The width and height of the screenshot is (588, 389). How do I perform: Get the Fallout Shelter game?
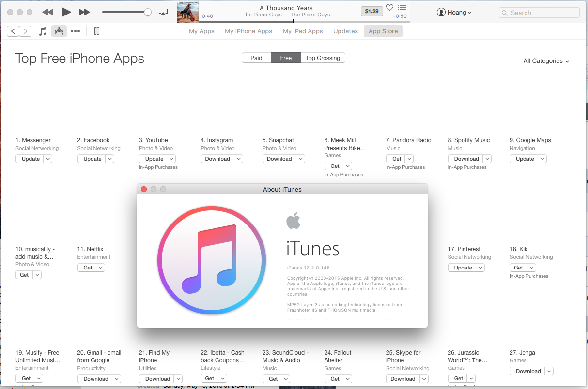[335, 379]
